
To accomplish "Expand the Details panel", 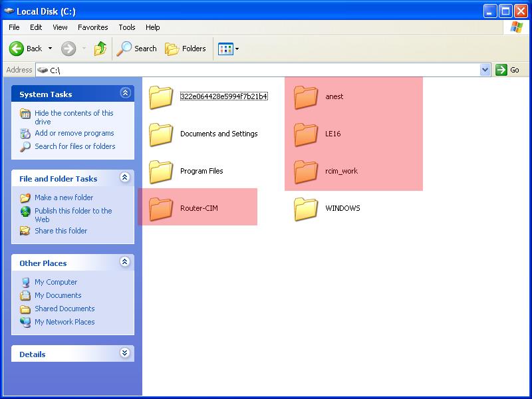I will click(x=125, y=353).
